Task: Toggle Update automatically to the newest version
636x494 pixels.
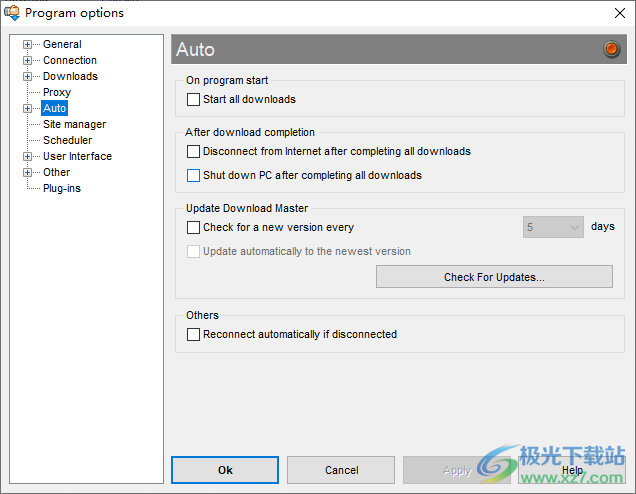Action: point(193,251)
